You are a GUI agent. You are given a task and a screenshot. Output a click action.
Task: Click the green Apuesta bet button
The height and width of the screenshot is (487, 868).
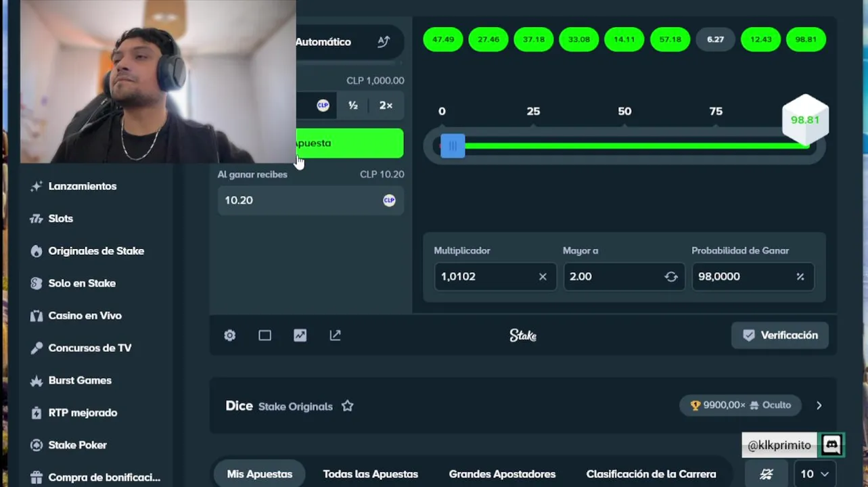[349, 143]
